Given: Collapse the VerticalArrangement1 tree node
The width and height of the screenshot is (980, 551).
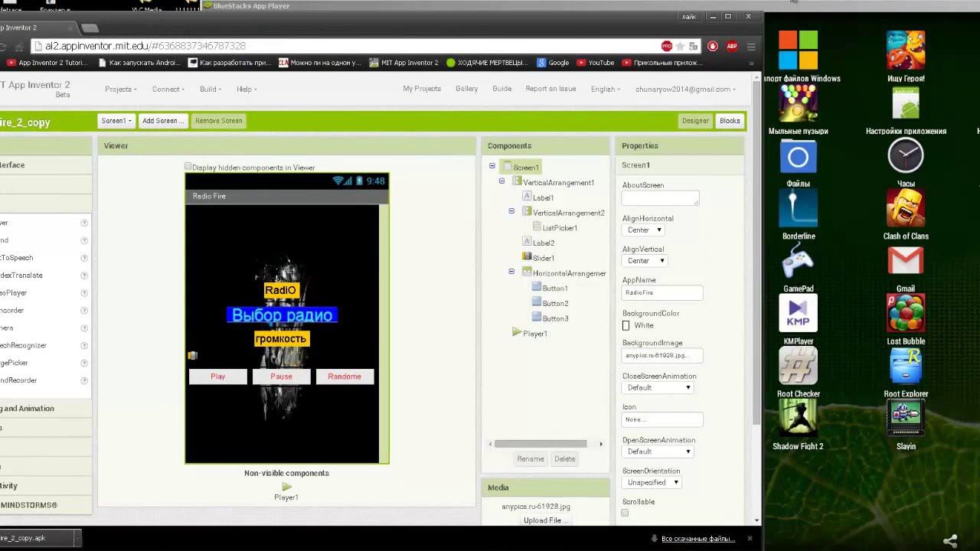Looking at the screenshot, I should [501, 181].
